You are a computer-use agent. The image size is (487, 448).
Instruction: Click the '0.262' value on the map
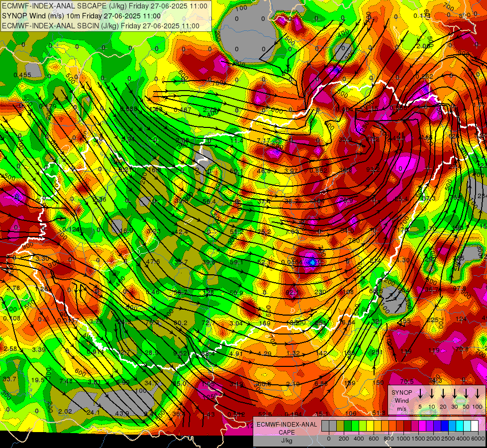[x=424, y=77]
